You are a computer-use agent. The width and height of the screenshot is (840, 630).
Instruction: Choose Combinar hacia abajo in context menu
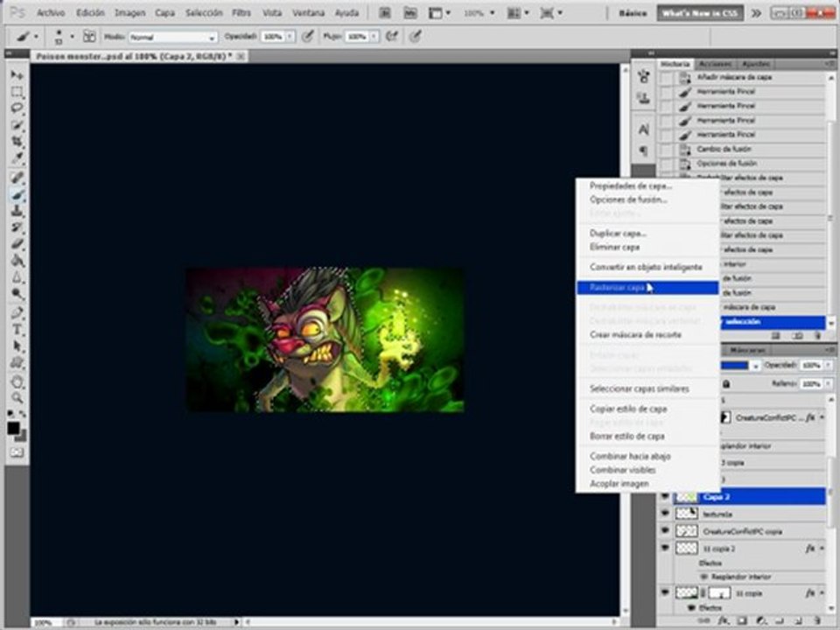click(647, 456)
